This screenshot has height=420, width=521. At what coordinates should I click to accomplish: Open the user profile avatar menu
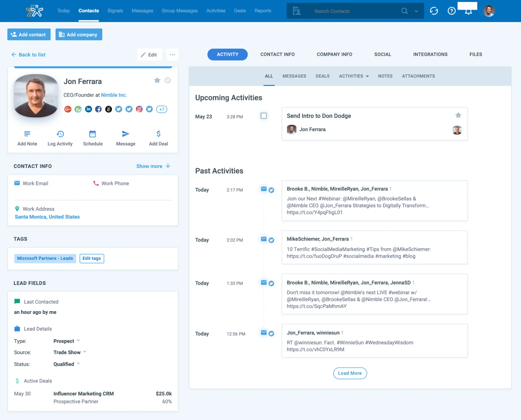[x=489, y=11]
